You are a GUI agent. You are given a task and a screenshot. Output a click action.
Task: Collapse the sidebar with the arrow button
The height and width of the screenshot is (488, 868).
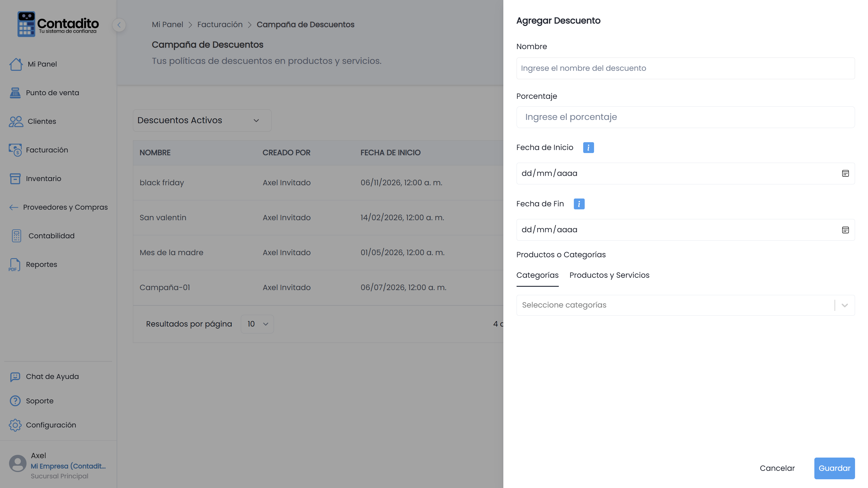point(119,25)
